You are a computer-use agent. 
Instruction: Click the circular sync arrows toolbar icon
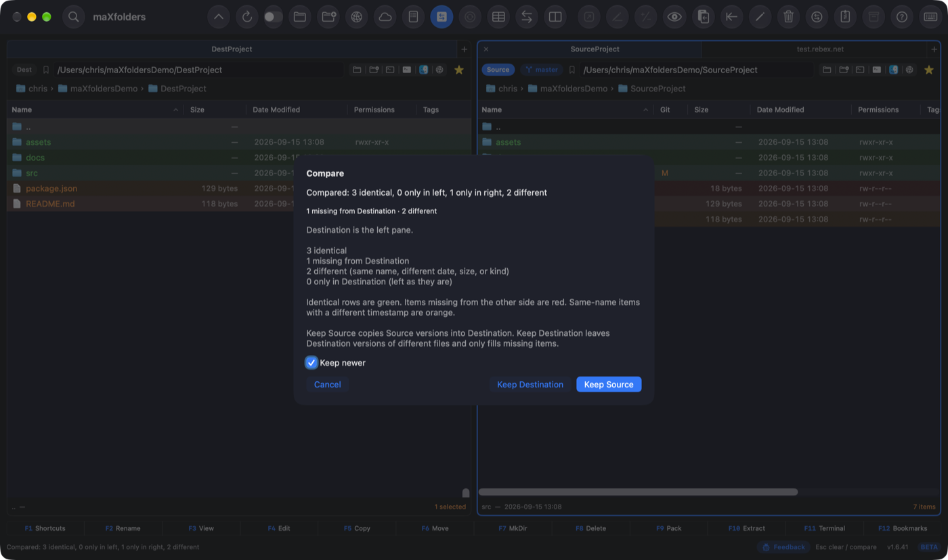(x=817, y=17)
